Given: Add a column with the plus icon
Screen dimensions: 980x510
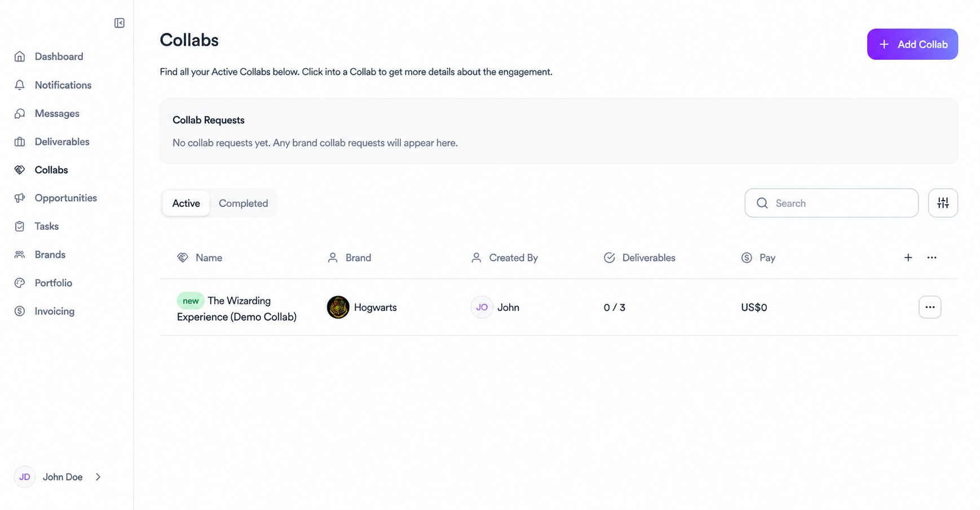Looking at the screenshot, I should tap(908, 258).
